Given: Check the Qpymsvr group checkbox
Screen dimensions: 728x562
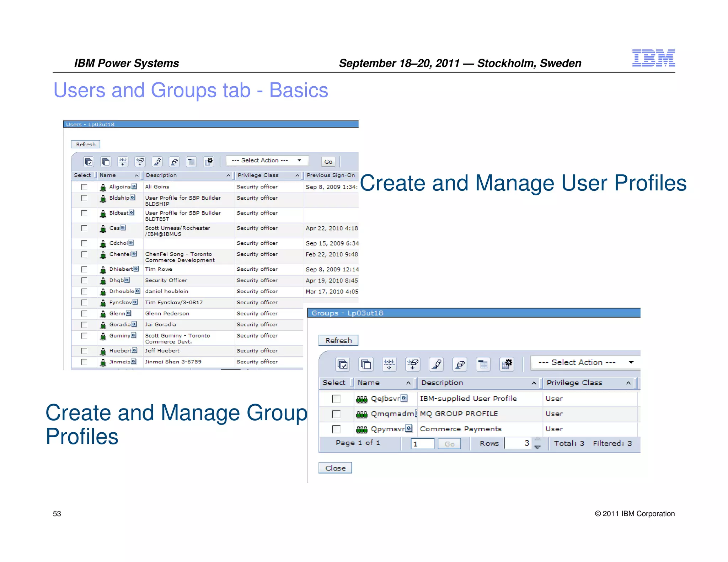Looking at the screenshot, I should (x=336, y=429).
